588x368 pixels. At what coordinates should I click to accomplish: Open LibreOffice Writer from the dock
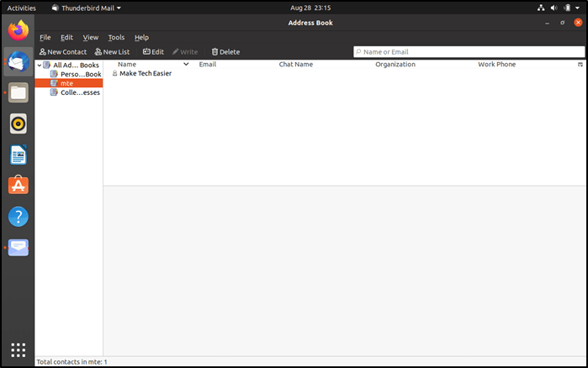point(19,155)
